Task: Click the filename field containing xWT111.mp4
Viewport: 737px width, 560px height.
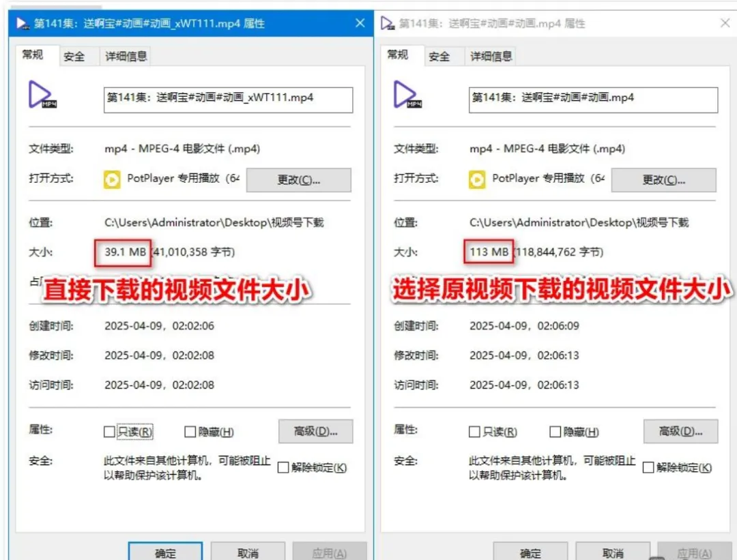Action: pyautogui.click(x=228, y=100)
